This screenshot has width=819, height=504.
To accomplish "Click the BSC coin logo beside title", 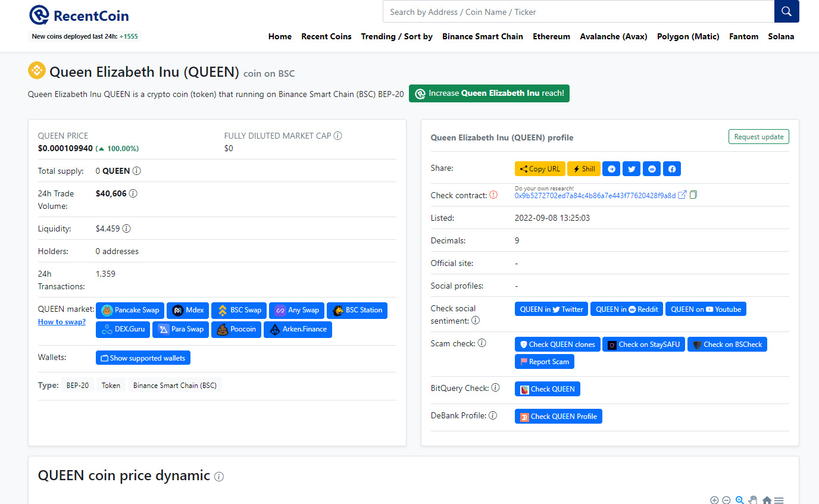I will coord(37,71).
